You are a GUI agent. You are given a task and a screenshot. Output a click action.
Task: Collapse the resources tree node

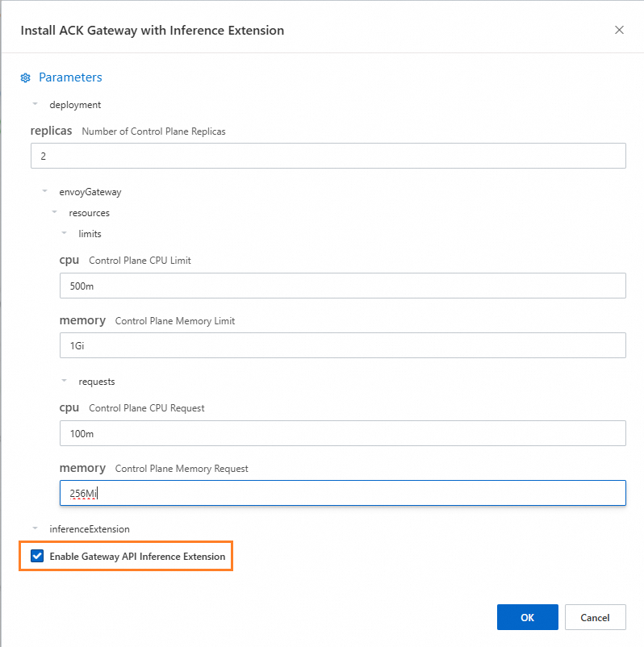tap(54, 213)
